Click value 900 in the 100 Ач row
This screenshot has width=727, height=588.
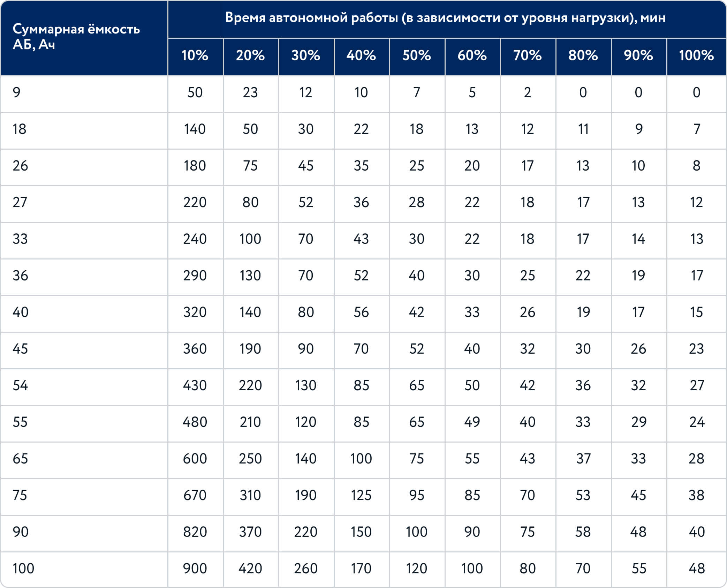195,568
